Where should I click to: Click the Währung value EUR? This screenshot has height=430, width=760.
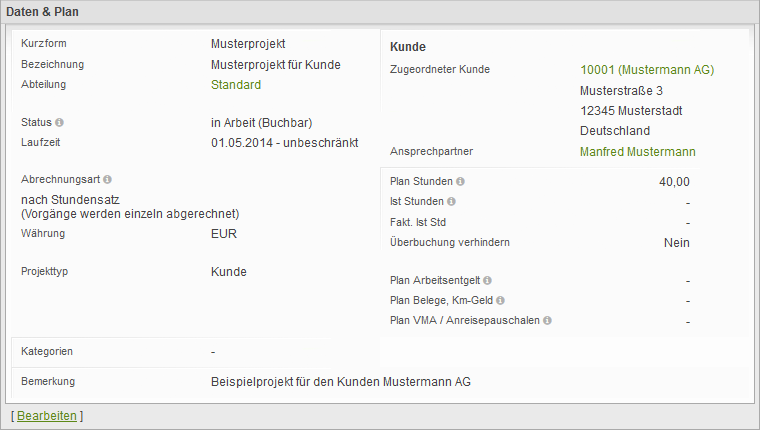click(x=224, y=234)
